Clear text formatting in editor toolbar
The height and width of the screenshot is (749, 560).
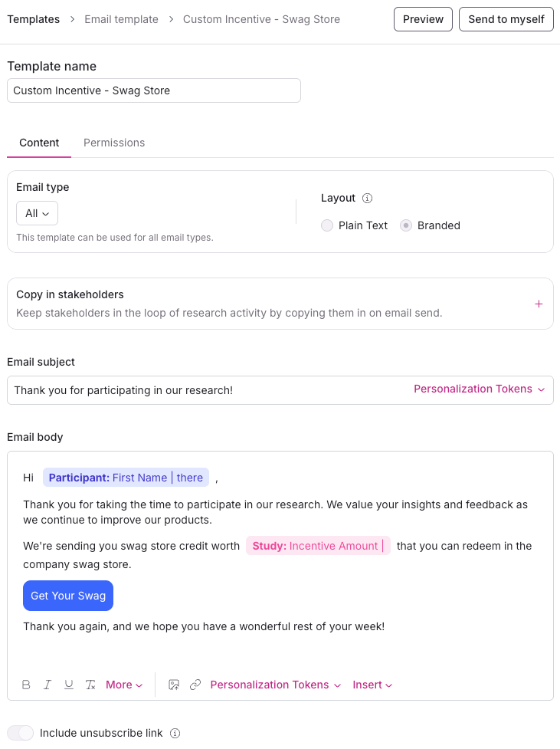click(x=90, y=685)
